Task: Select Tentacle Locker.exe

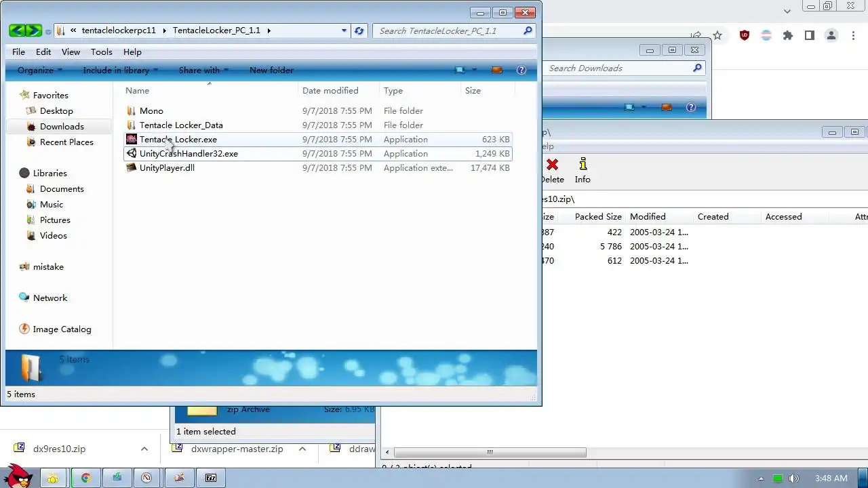Action: pos(178,139)
